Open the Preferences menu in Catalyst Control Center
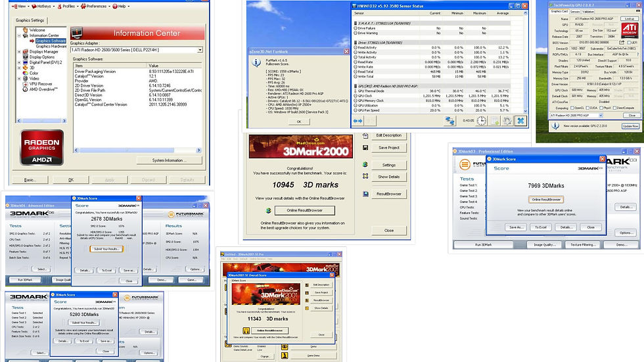 tap(95, 6)
